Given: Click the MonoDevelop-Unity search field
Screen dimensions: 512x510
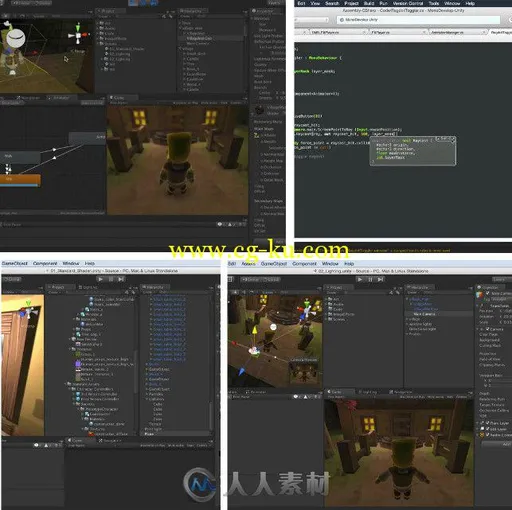Looking at the screenshot, I should click(x=419, y=20).
